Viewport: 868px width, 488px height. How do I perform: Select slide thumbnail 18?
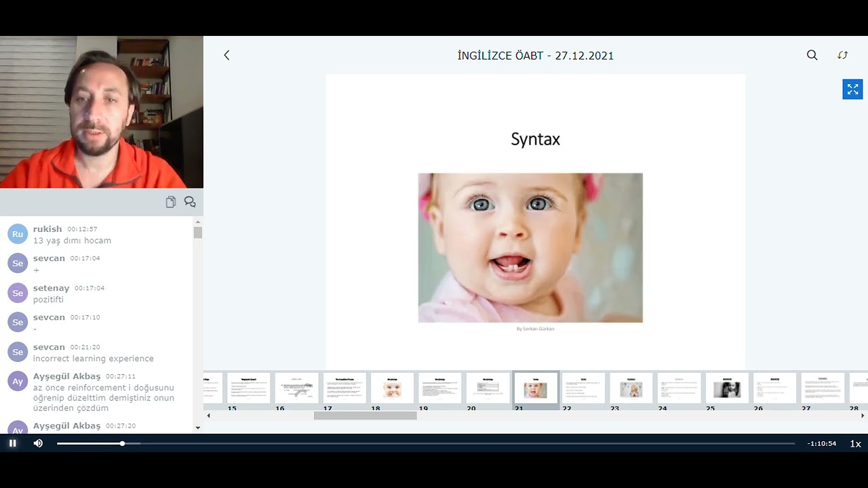point(392,388)
